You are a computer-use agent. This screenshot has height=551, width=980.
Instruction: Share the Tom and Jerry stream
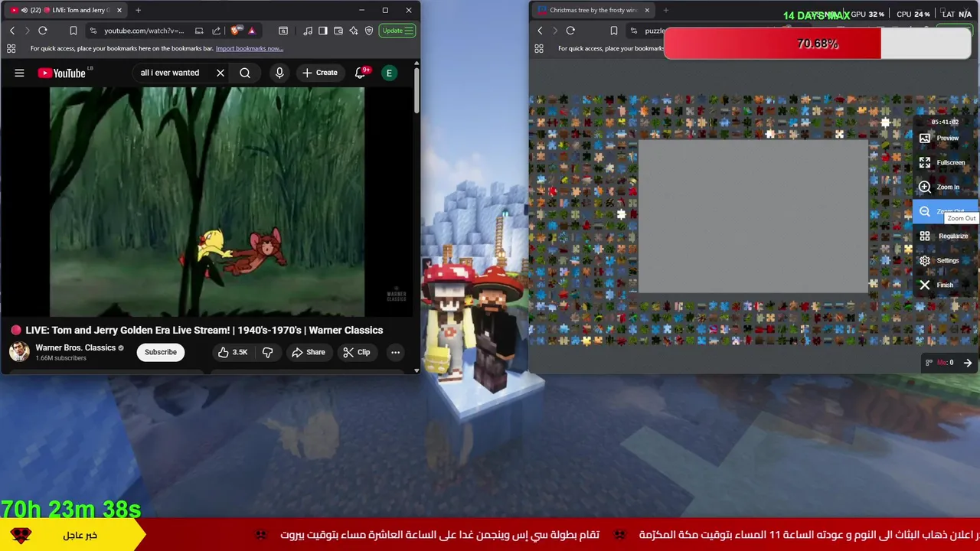point(308,352)
